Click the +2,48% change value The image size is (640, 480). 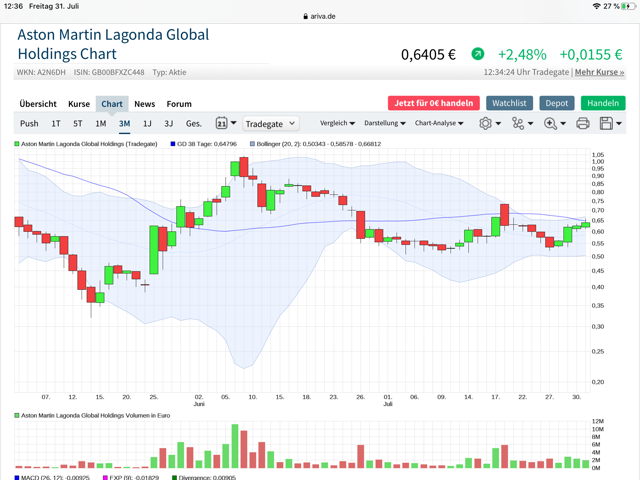[522, 54]
